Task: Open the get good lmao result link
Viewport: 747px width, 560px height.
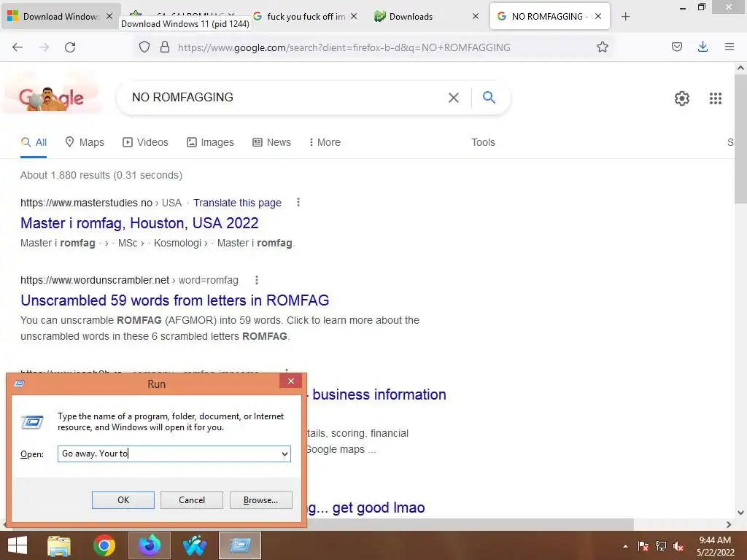Action: pyautogui.click(x=366, y=507)
